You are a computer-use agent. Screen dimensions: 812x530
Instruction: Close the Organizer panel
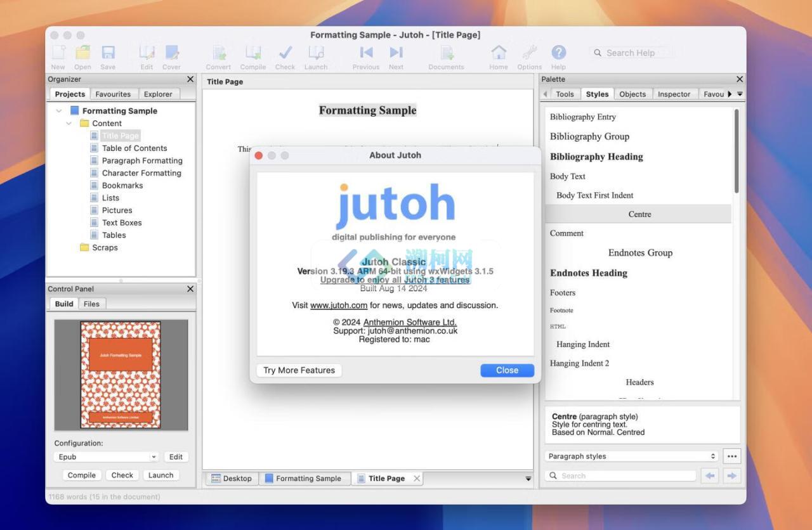pyautogui.click(x=190, y=79)
